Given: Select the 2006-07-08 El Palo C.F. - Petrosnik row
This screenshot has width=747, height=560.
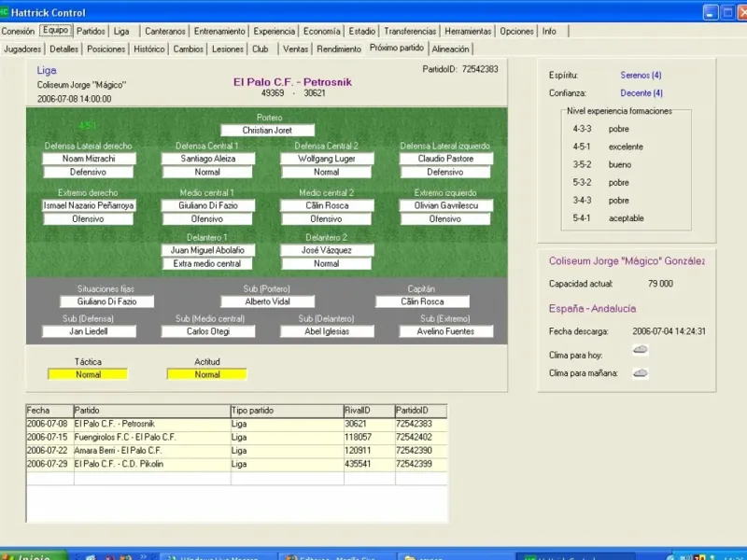Looking at the screenshot, I should pos(237,424).
